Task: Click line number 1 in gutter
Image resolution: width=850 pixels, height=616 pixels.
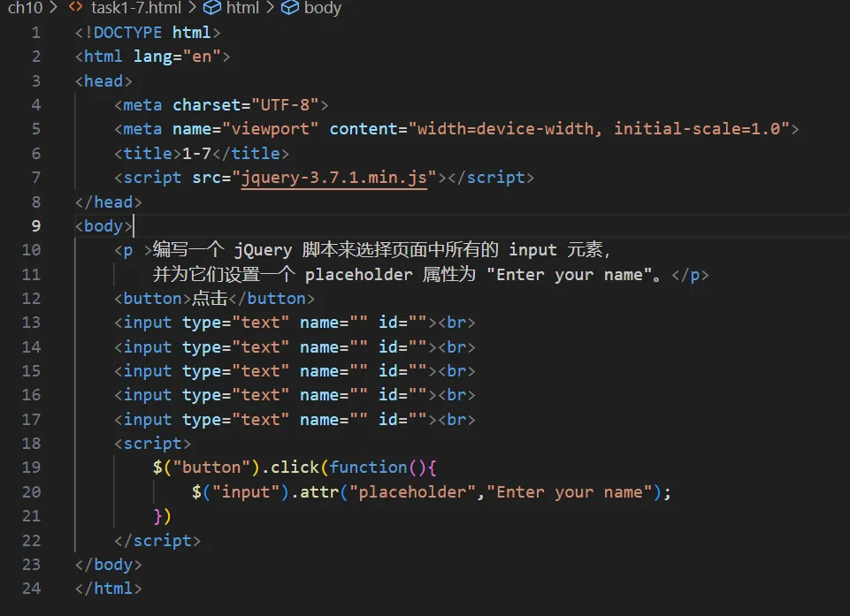Action: pyautogui.click(x=35, y=33)
